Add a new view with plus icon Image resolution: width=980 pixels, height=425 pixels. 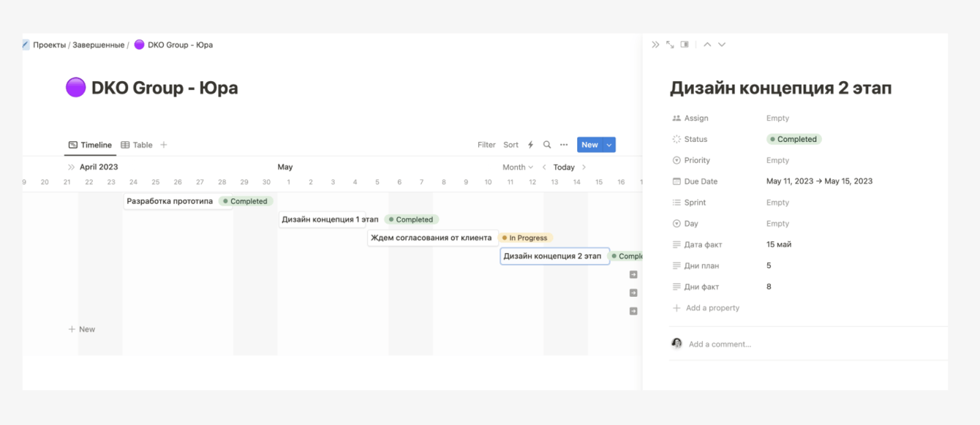click(x=164, y=145)
